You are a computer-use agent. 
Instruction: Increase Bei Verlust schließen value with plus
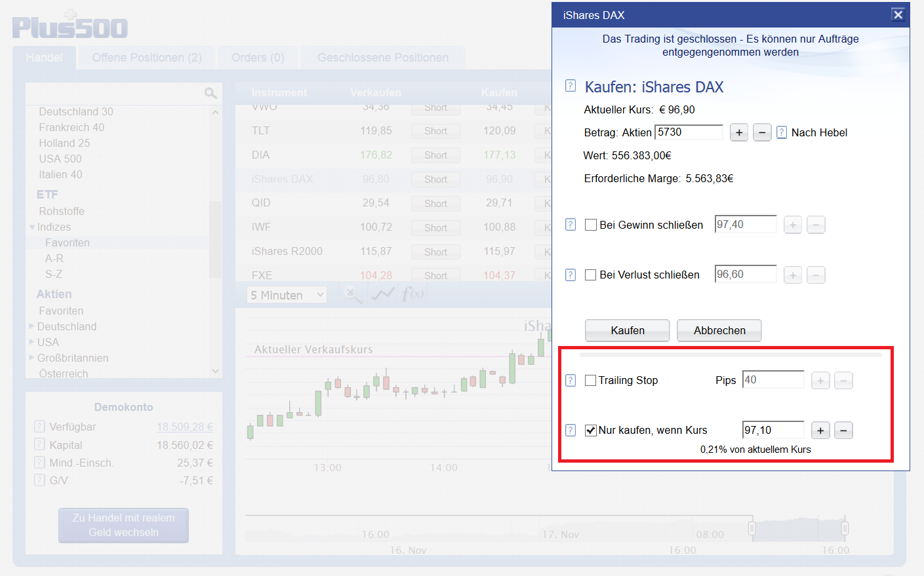click(x=793, y=275)
